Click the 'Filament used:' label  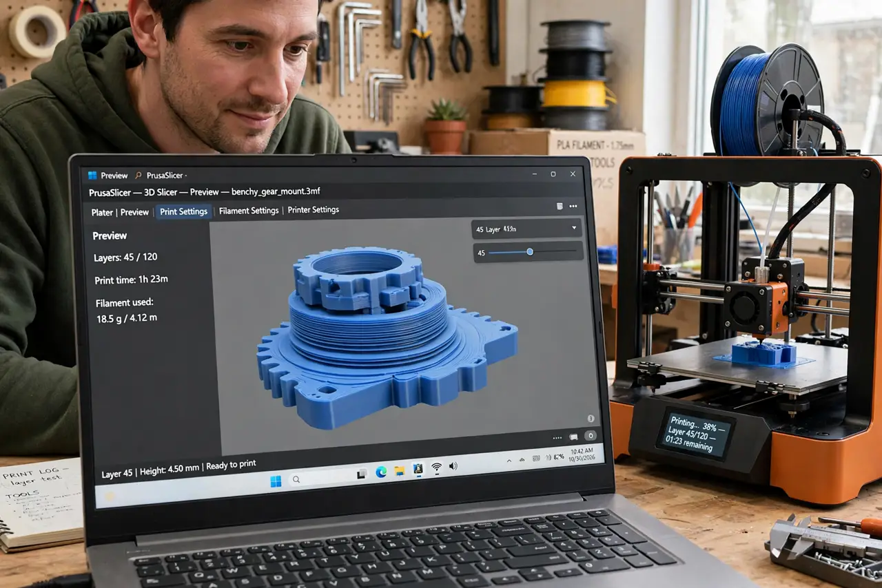123,302
